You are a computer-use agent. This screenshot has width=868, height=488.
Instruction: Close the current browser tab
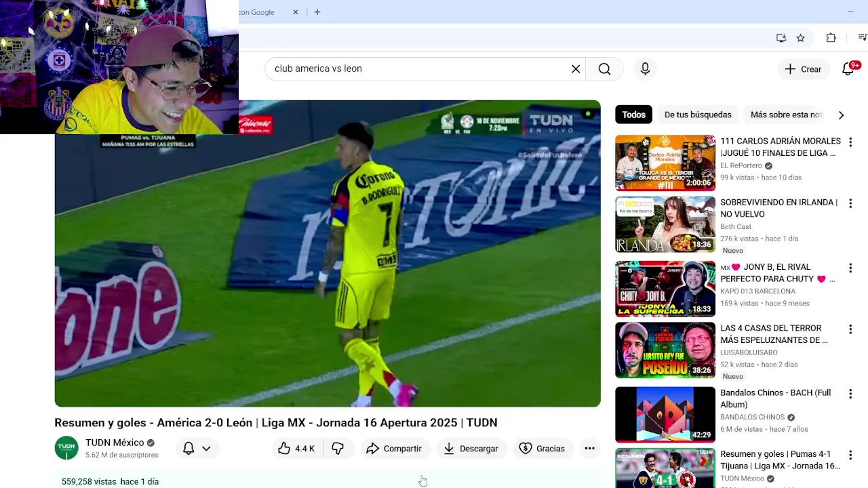[x=296, y=12]
